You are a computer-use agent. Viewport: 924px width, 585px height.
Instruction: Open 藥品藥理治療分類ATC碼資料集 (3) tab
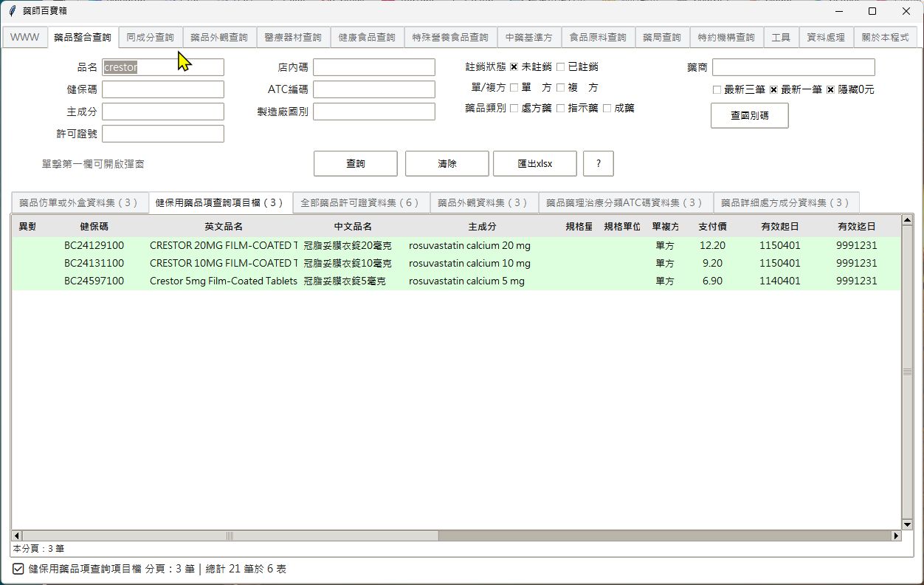point(625,202)
